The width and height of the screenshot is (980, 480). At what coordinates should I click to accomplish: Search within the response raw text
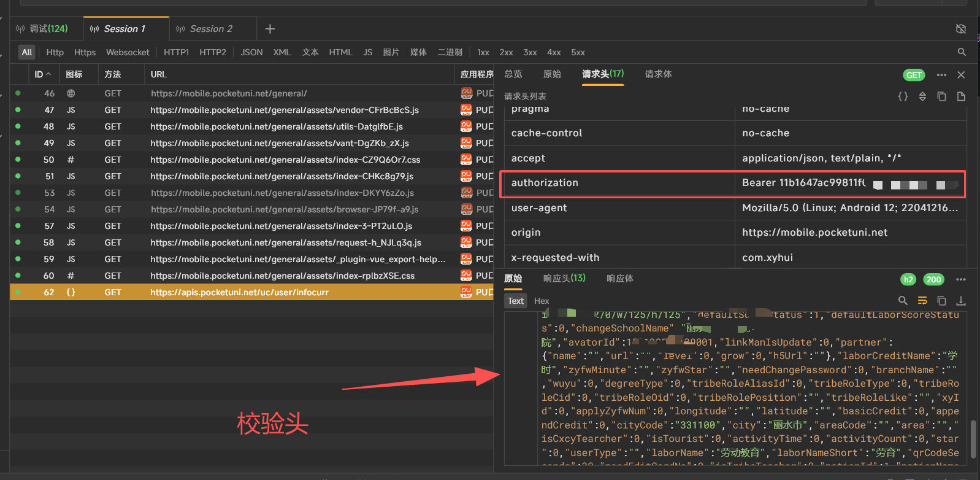click(x=903, y=301)
